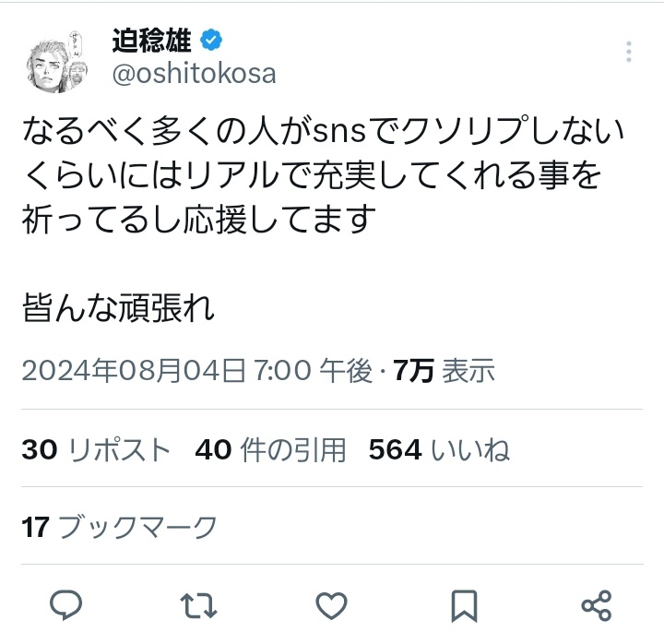Open the 40 件の引用 quotes list

pos(270,449)
